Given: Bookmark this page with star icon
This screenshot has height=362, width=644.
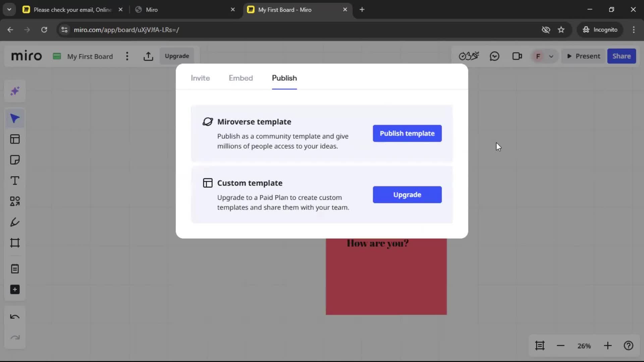Looking at the screenshot, I should 561,30.
